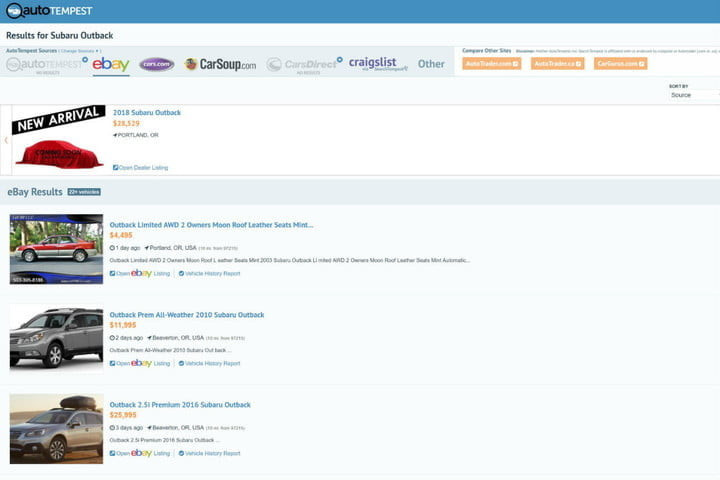Open eBay Listing for 2016 Outback 2.5i
The image size is (720, 480).
coord(140,453)
